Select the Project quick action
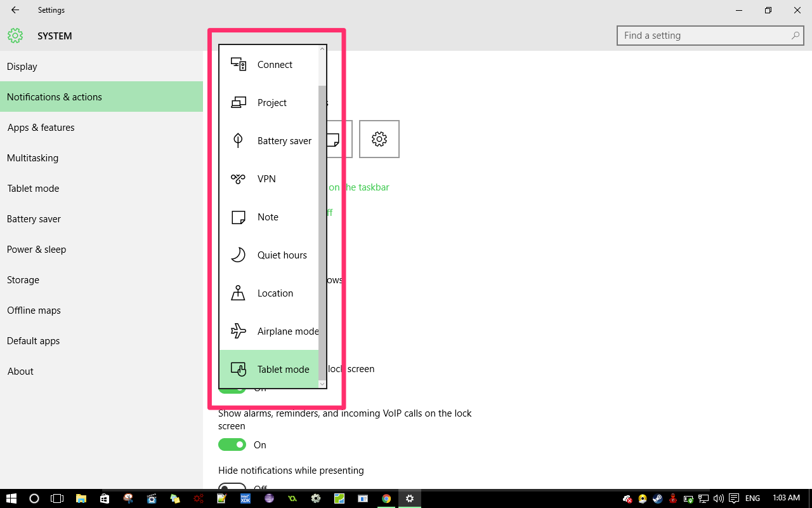This screenshot has height=508, width=812. click(x=272, y=102)
